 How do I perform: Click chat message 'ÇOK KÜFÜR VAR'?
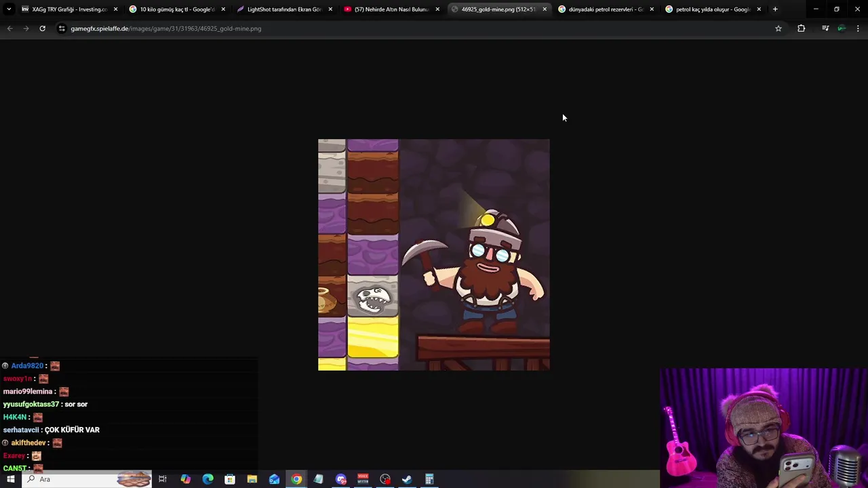(x=72, y=430)
